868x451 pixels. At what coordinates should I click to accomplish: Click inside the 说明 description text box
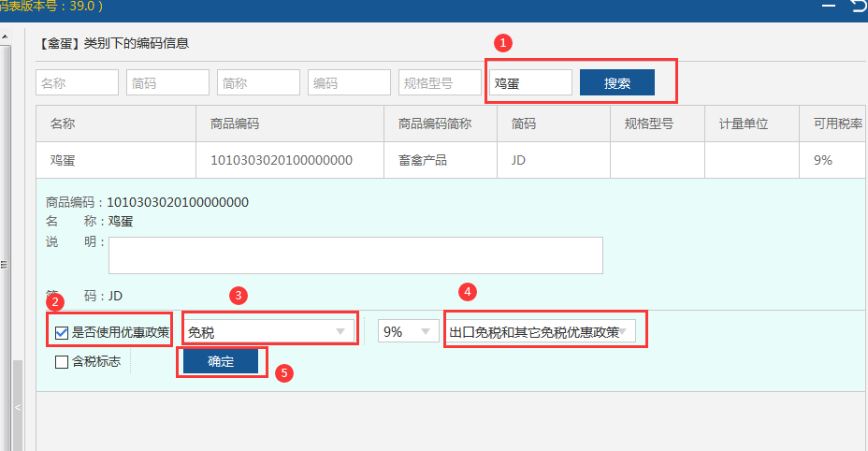tap(355, 255)
